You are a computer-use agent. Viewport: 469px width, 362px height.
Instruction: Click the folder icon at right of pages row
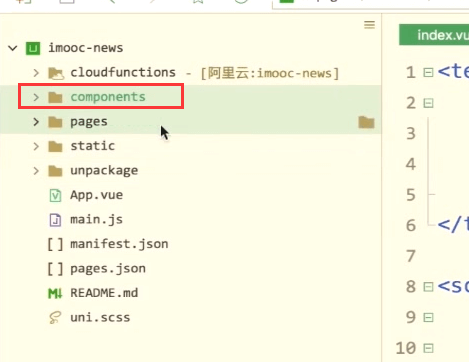(x=366, y=122)
